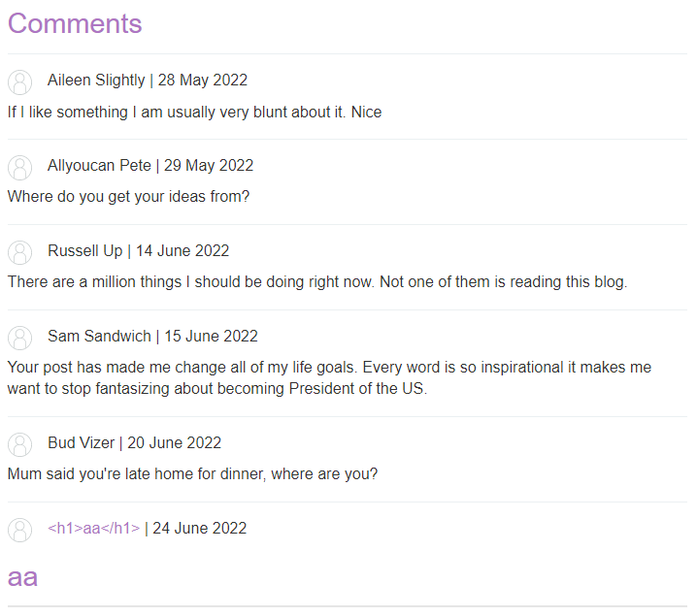Click the "life goals" comment by Sam Sandwich
697x616 pixels.
[x=329, y=378]
